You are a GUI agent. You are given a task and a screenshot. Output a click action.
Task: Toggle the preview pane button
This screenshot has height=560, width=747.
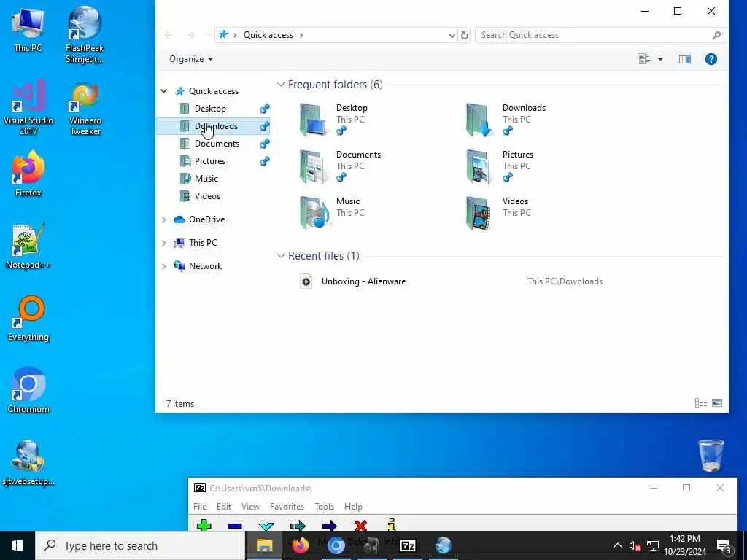tap(684, 59)
